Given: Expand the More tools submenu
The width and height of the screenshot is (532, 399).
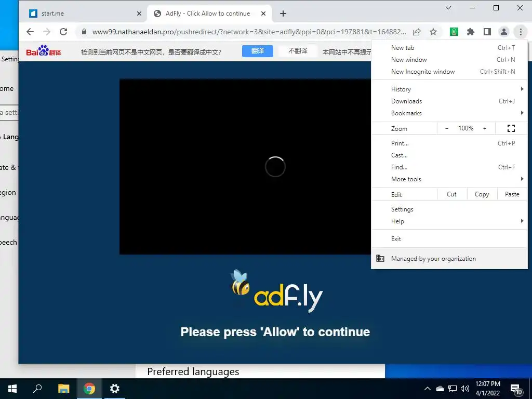Looking at the screenshot, I should point(449,179).
